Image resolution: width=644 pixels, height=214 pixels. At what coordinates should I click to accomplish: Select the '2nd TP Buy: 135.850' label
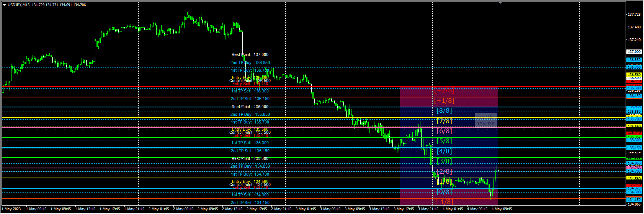[250, 114]
